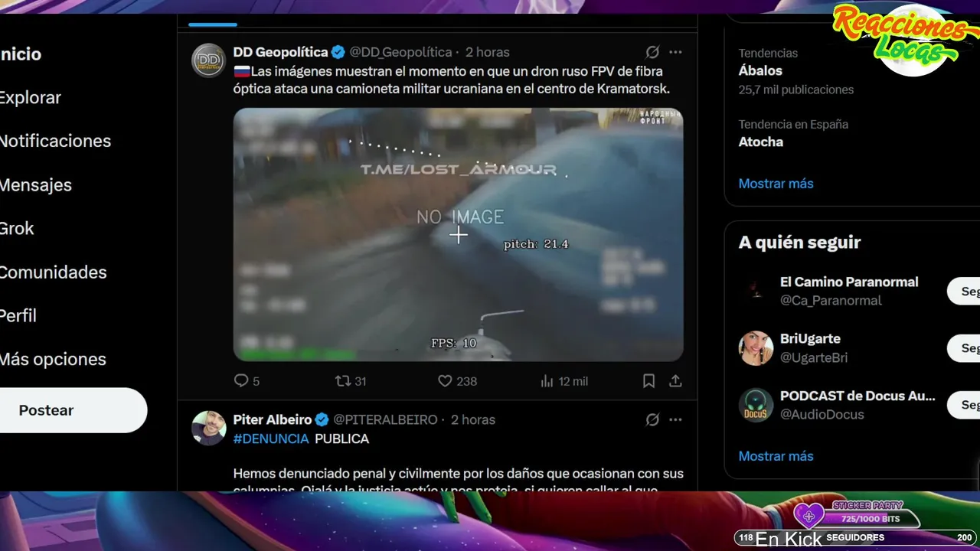
Task: Open the Explorar section
Action: (30, 98)
